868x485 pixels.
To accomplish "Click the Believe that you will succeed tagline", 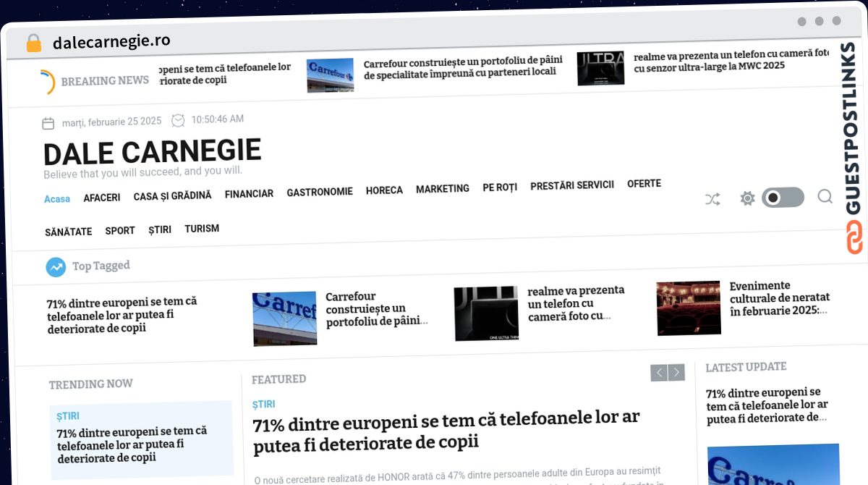I will [x=142, y=172].
